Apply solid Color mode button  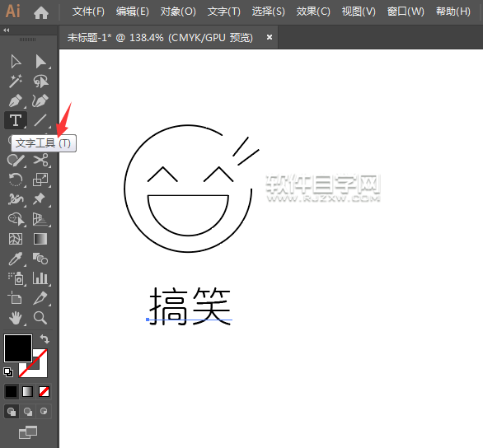[11, 392]
